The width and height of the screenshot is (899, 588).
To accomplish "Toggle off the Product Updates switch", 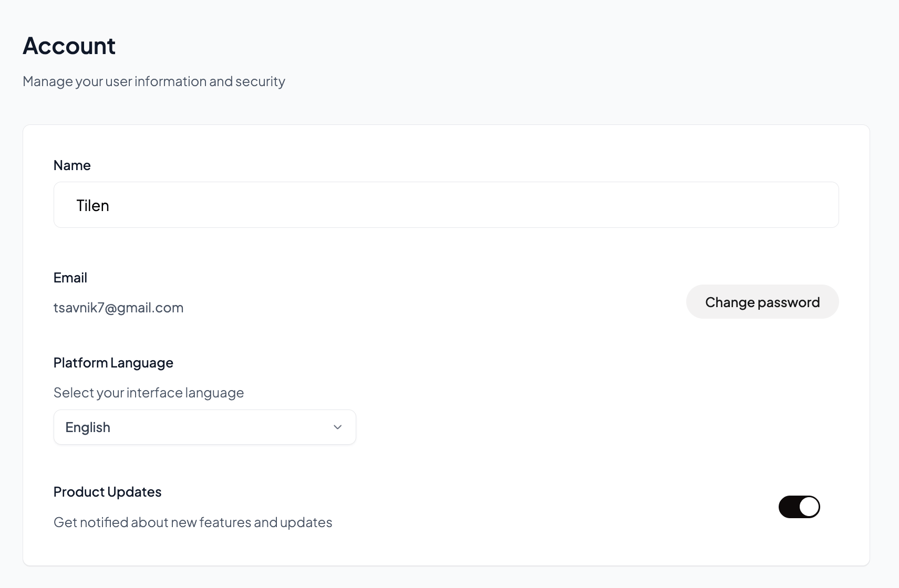I will [x=799, y=507].
